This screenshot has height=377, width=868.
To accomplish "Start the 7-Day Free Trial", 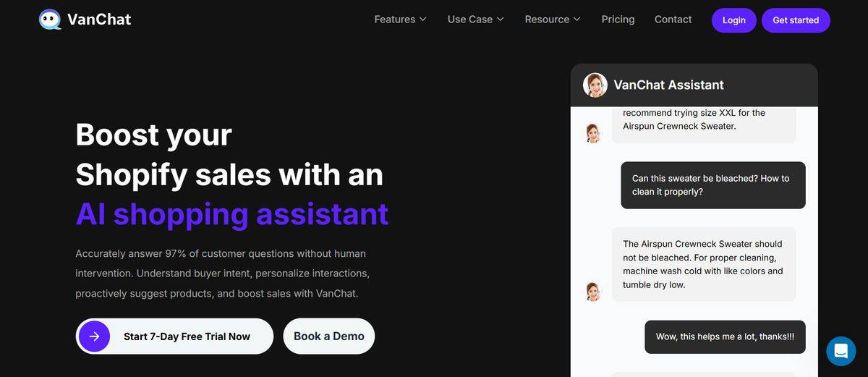I will 174,336.
